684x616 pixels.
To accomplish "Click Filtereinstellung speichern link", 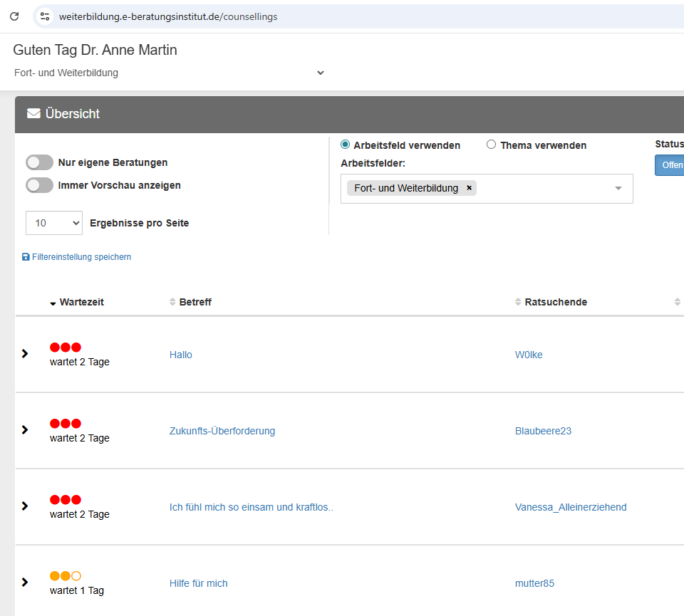I will tap(81, 257).
